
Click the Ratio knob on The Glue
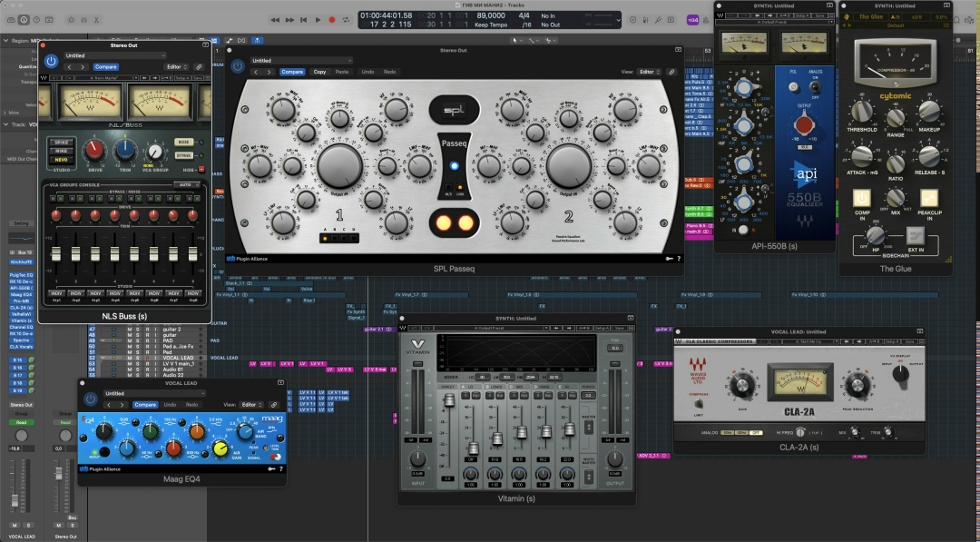click(x=896, y=163)
